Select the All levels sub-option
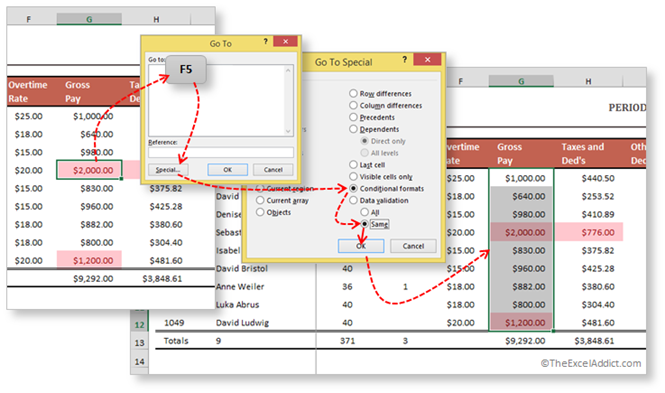The height and width of the screenshot is (393, 665). pyautogui.click(x=364, y=153)
